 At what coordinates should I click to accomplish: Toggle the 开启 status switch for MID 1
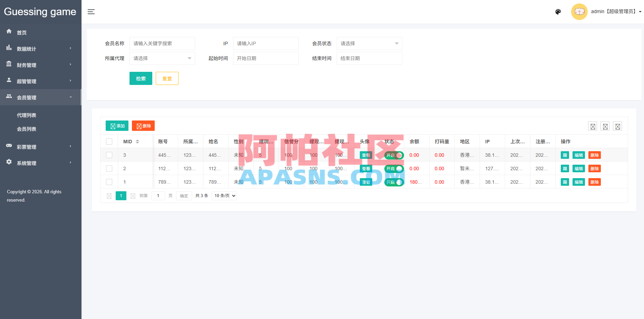(x=394, y=182)
